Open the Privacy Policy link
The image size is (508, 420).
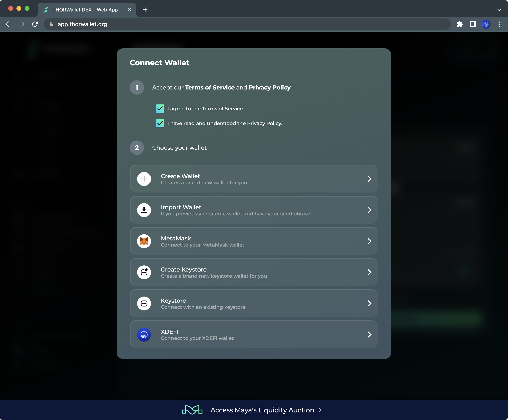tap(270, 87)
